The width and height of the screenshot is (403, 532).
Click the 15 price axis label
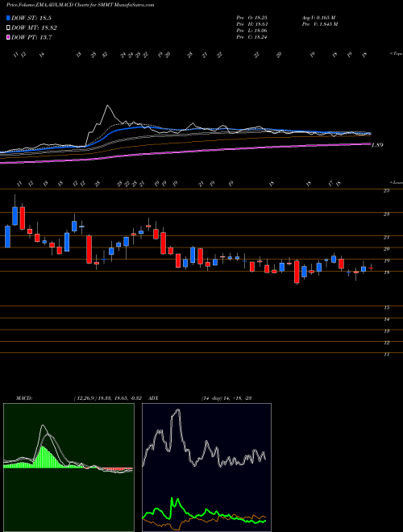point(386,308)
